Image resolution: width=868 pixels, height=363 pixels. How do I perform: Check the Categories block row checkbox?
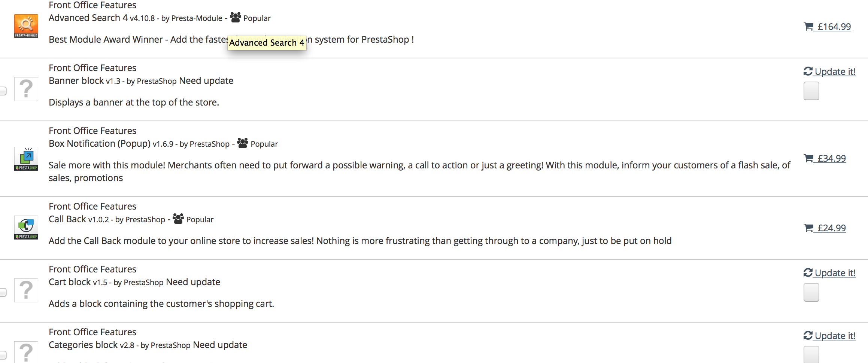coord(3,355)
